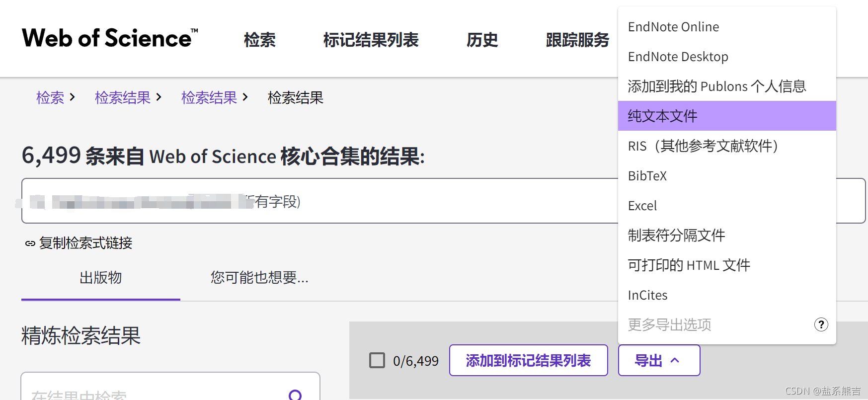The image size is (868, 400).
Task: Open 标记结果列表 in top navigation
Action: coord(371,40)
